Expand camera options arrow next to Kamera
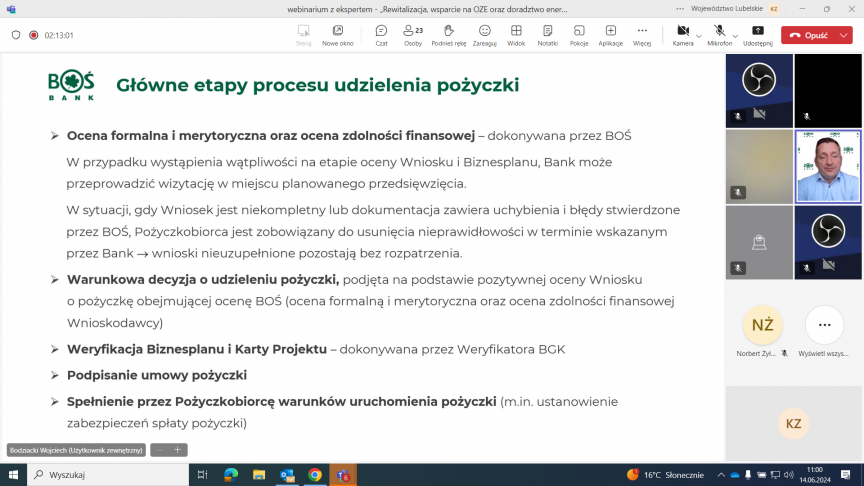Viewport: 864px width, 486px height. (x=699, y=36)
